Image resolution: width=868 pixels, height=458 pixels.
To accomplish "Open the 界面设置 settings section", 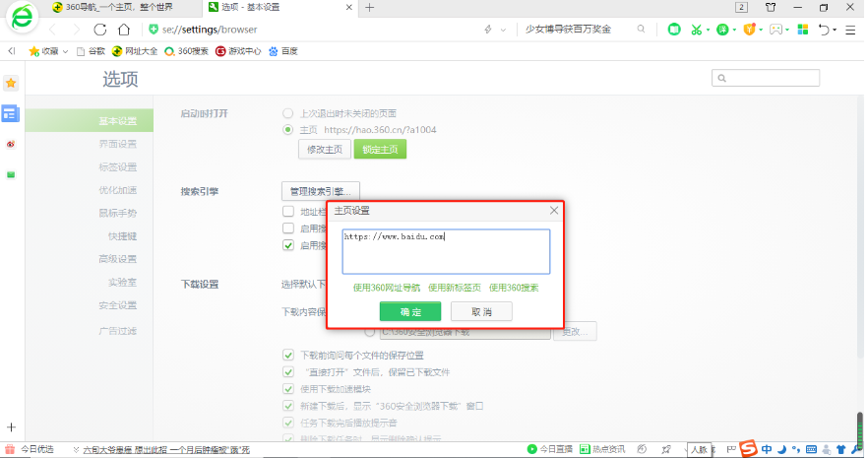I will [117, 144].
